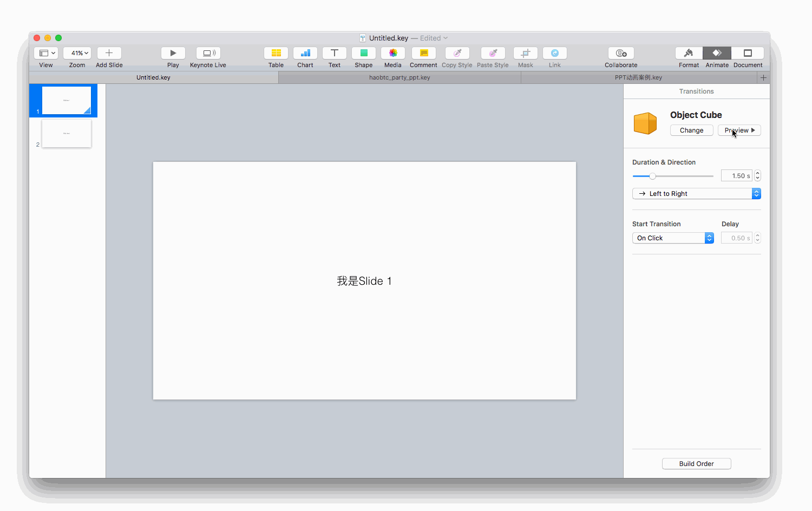Add a Text box using toolbar
The height and width of the screenshot is (511, 812).
click(334, 53)
